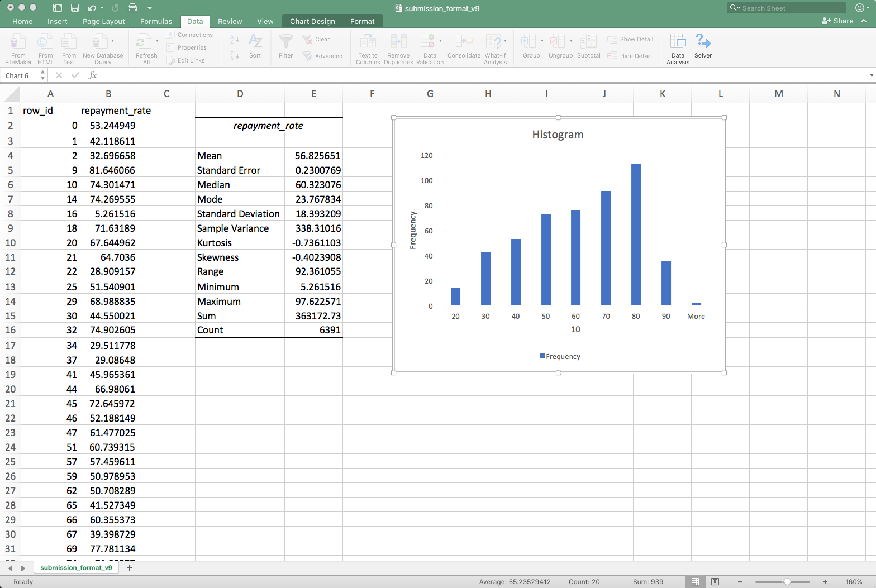
Task: Open the From FileMaker import tool
Action: click(18, 49)
